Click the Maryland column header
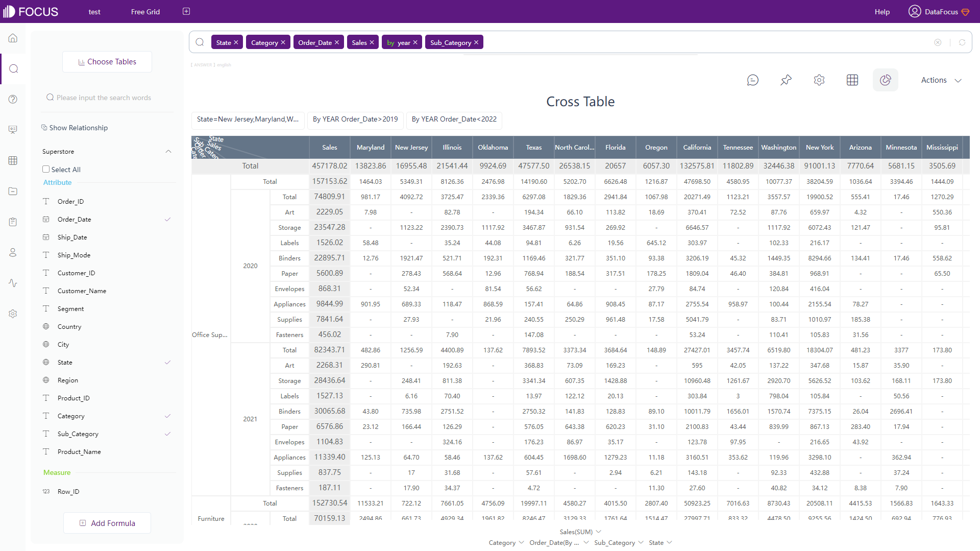This screenshot has width=980, height=551. 371,147
